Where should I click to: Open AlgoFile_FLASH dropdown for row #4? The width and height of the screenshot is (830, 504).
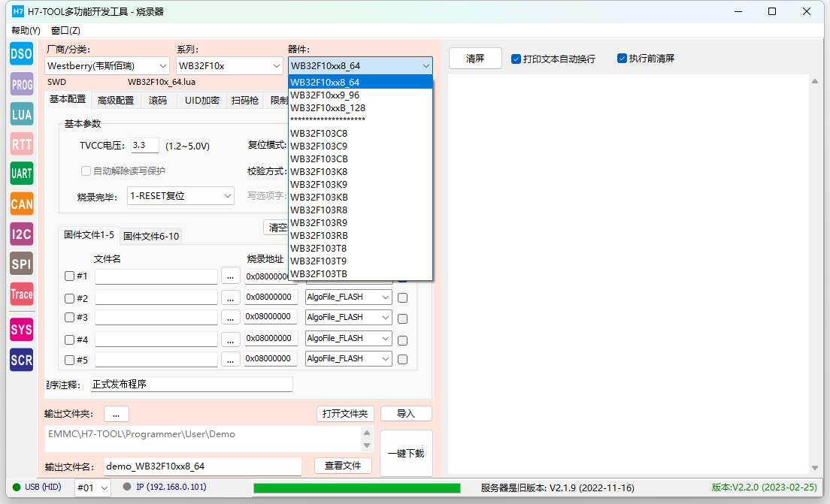349,339
